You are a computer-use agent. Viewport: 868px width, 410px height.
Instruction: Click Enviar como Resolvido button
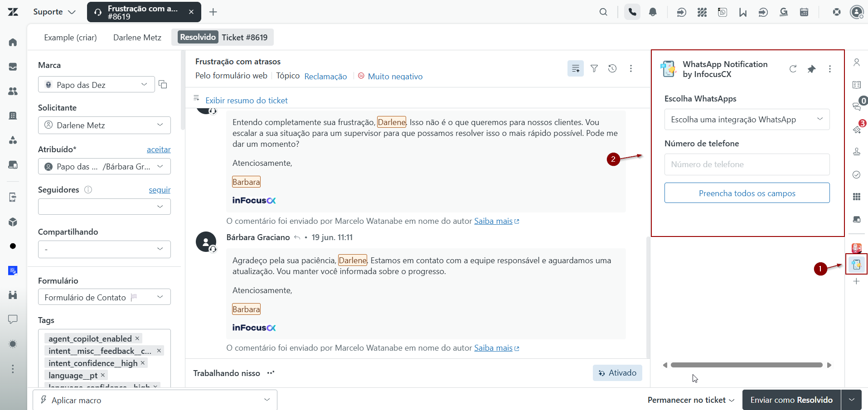(x=791, y=400)
